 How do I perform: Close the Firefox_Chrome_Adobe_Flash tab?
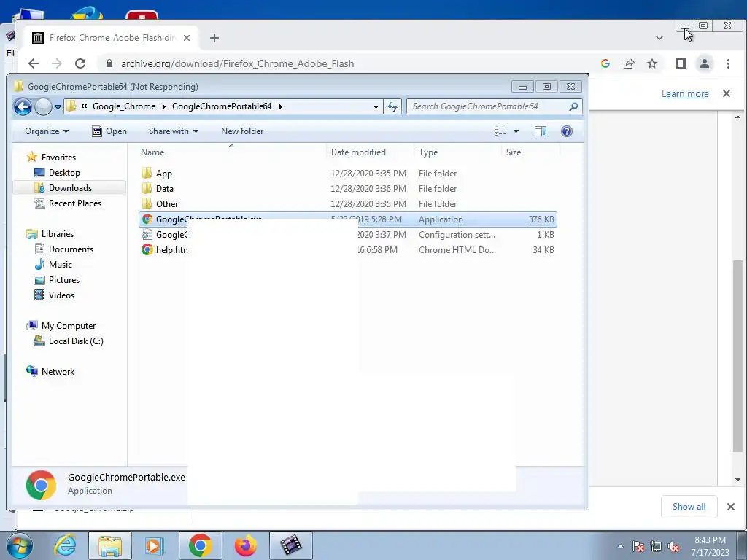tap(187, 38)
